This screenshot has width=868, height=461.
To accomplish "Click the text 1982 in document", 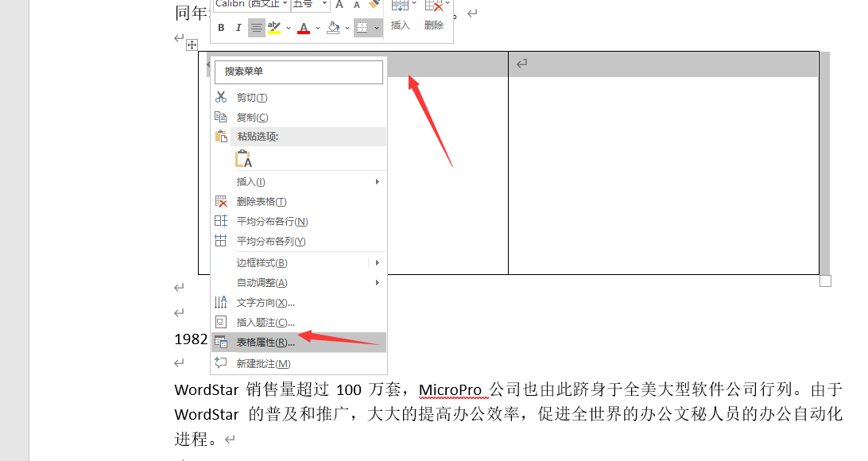I will 191,339.
